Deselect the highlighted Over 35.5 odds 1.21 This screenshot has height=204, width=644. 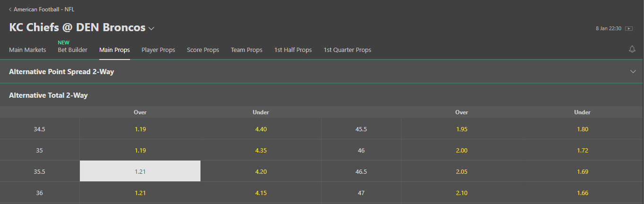[140, 171]
